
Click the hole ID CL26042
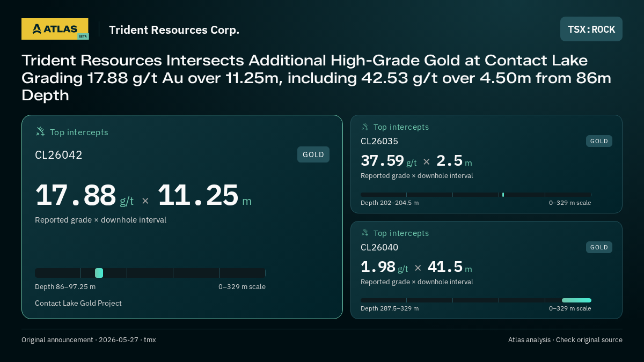58,155
